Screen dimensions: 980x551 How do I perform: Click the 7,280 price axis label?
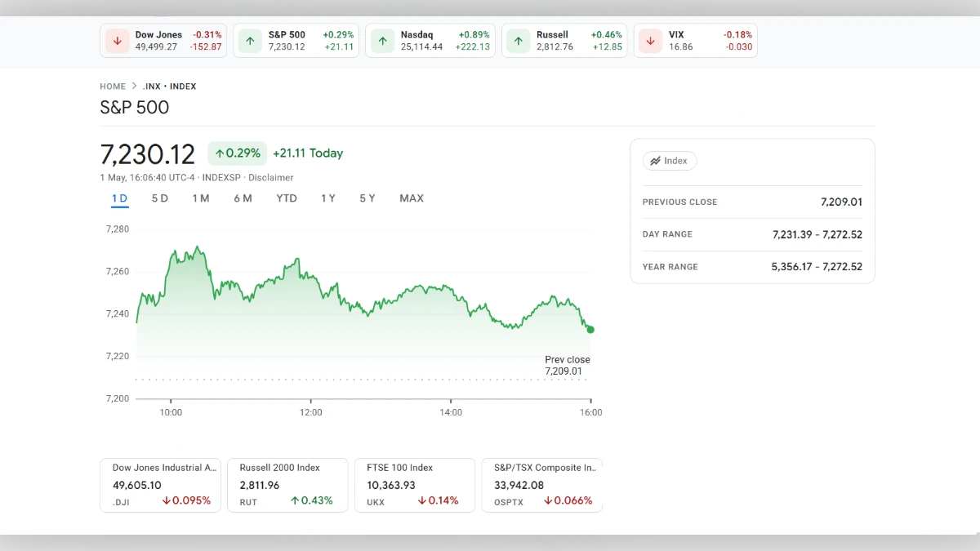pos(118,229)
